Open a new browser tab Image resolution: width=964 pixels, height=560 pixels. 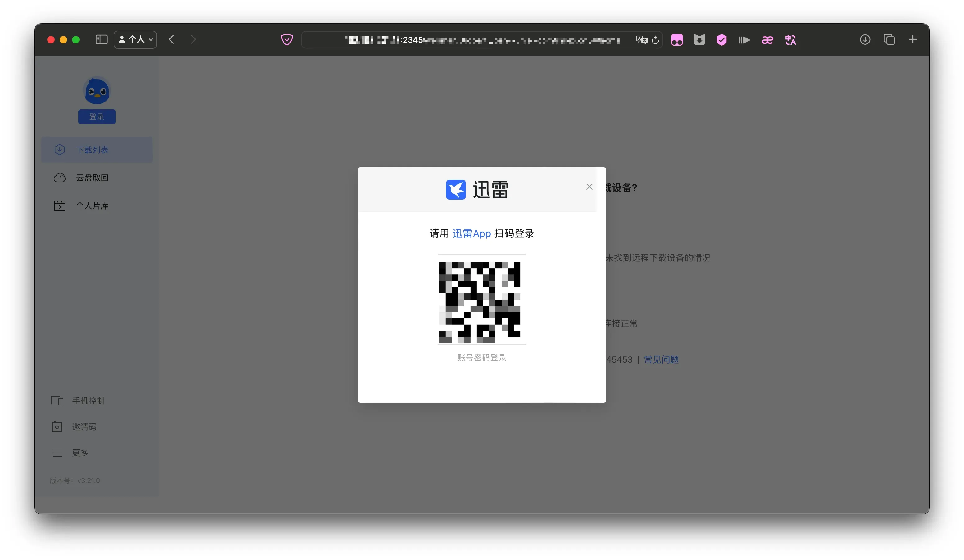pos(913,39)
